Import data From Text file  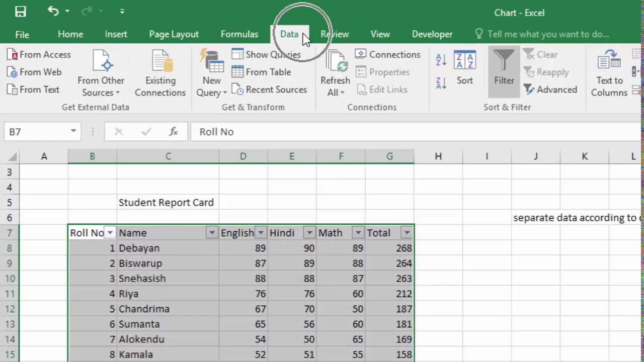[33, 89]
